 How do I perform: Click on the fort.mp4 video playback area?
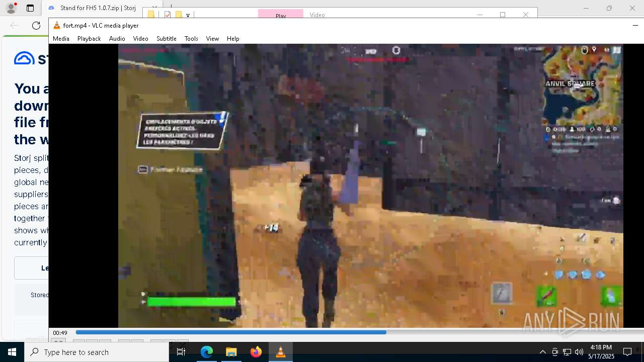pyautogui.click(x=371, y=186)
